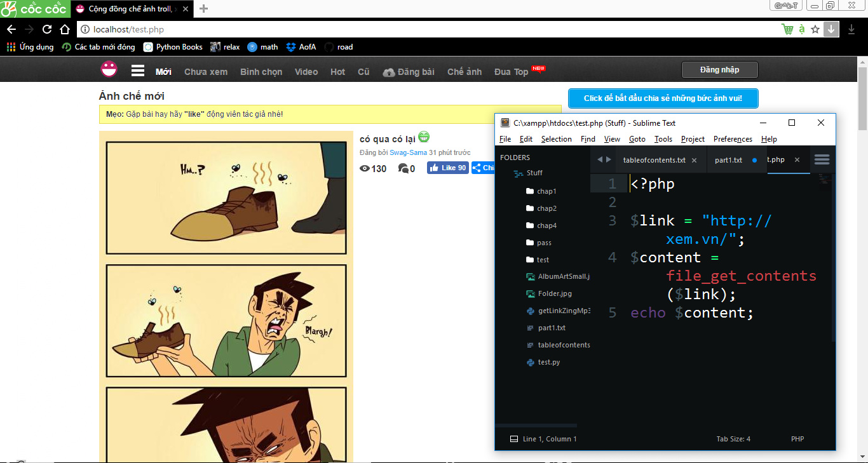868x463 pixels.
Task: Close the 'Cộng đồng chế ảnh troll' browser tab
Action: pyautogui.click(x=186, y=9)
